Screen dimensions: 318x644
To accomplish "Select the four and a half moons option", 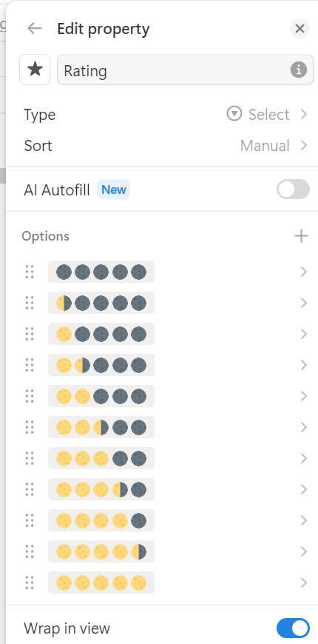I will click(101, 551).
